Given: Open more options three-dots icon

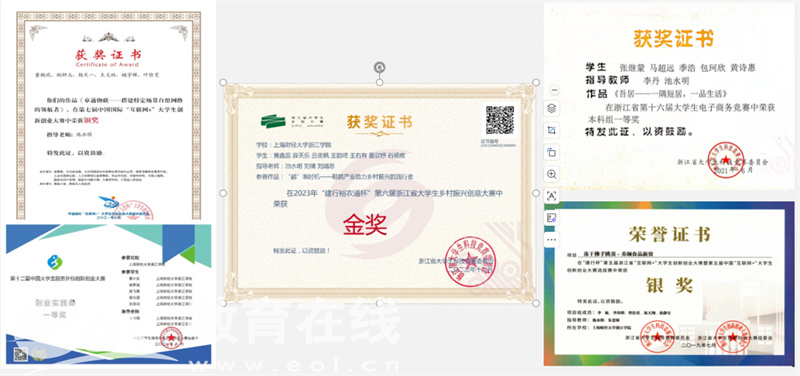Looking at the screenshot, I should (552, 239).
